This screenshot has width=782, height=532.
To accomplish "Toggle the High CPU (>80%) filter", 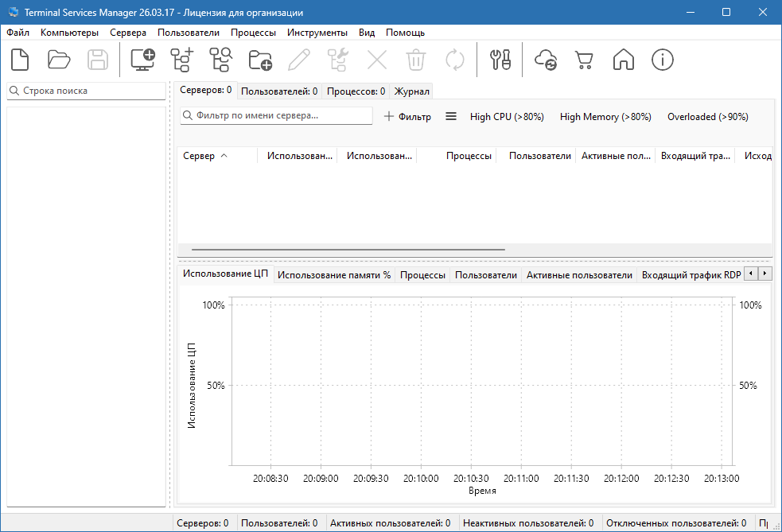I will [x=507, y=117].
